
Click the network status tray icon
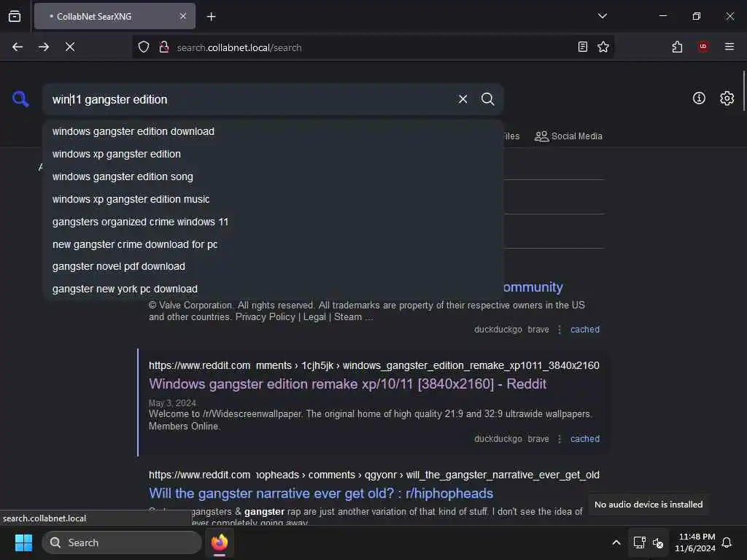[x=639, y=542]
